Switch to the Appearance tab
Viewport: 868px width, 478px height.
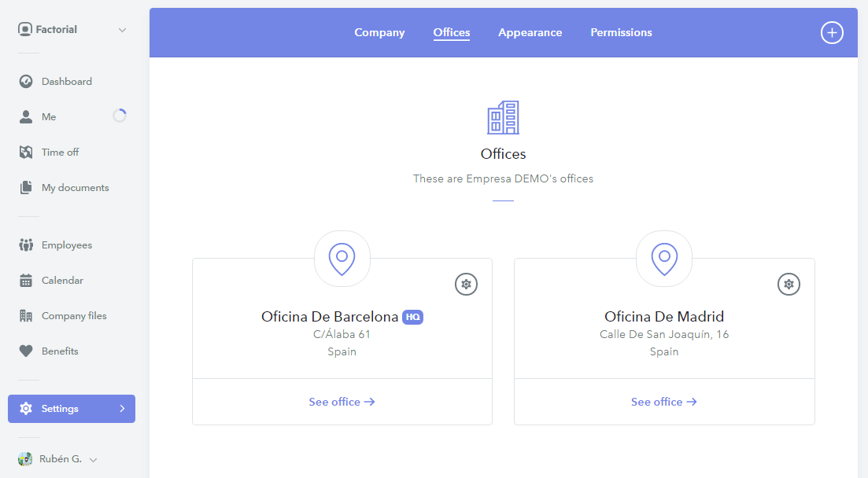[x=530, y=33]
